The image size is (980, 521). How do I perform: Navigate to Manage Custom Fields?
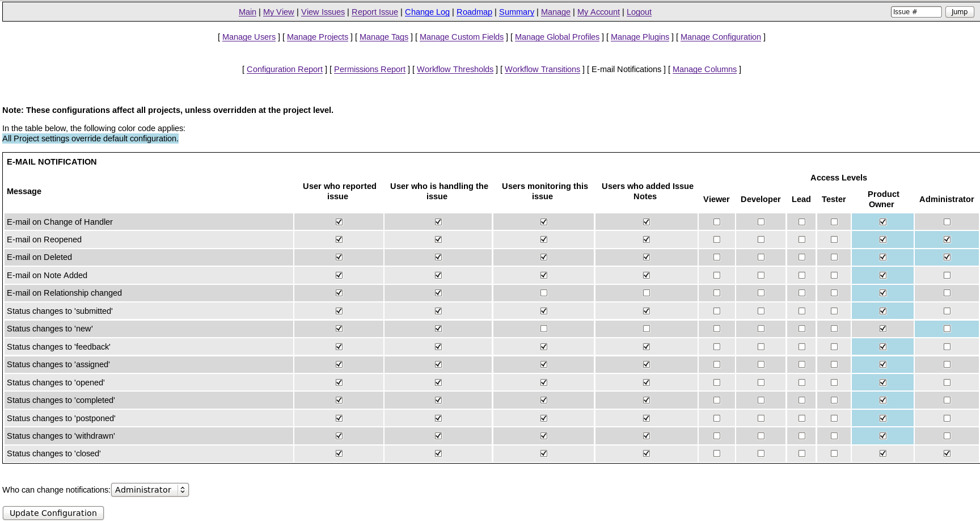click(x=461, y=37)
